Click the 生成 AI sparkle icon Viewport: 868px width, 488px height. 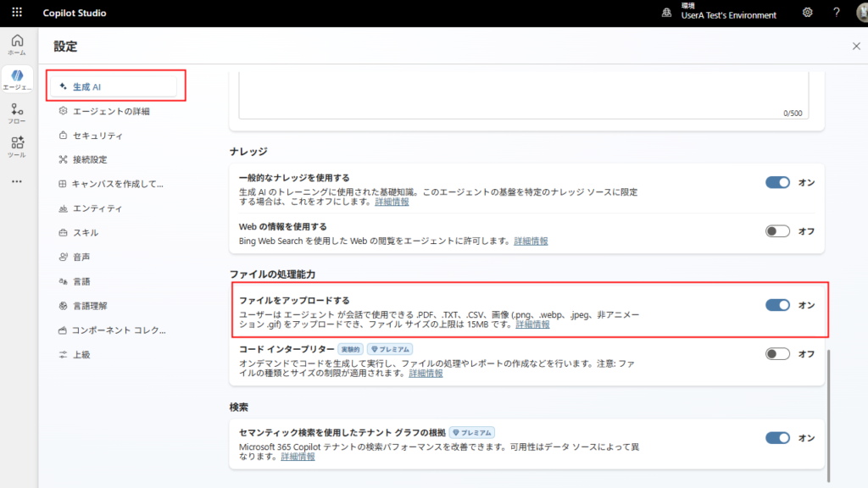(x=63, y=86)
